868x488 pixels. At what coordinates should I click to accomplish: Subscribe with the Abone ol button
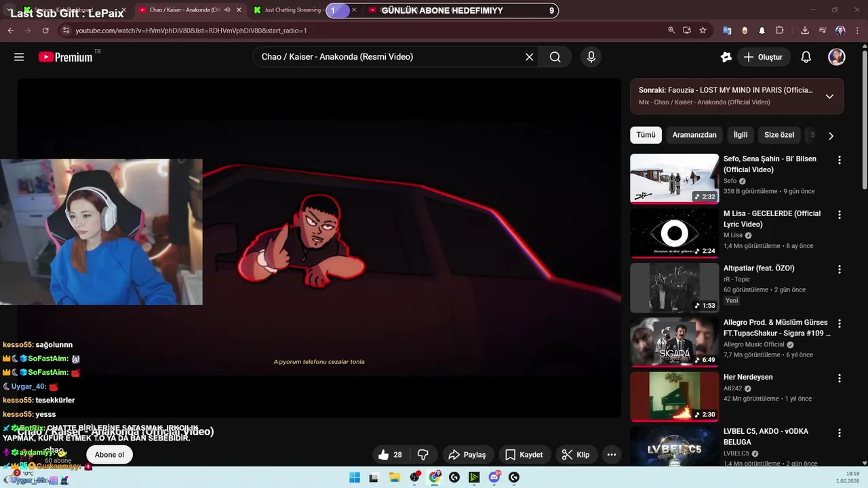pos(109,455)
